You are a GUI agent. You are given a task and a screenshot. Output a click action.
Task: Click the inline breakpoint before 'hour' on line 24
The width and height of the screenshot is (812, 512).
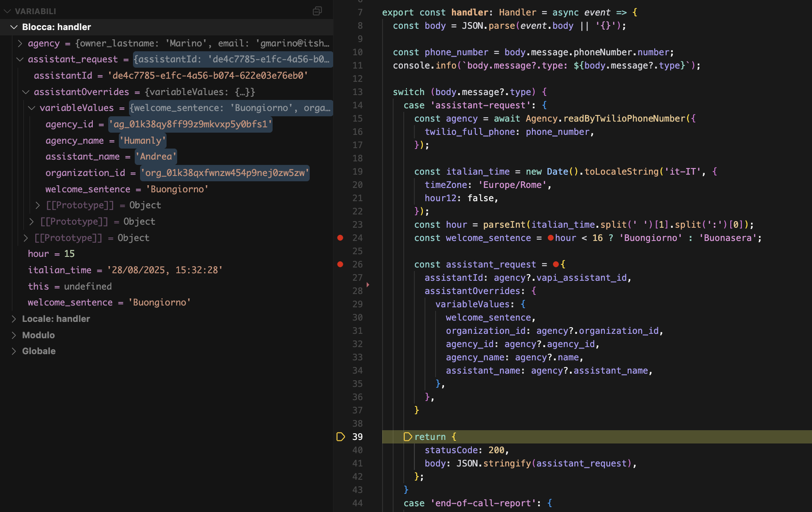[x=551, y=238]
